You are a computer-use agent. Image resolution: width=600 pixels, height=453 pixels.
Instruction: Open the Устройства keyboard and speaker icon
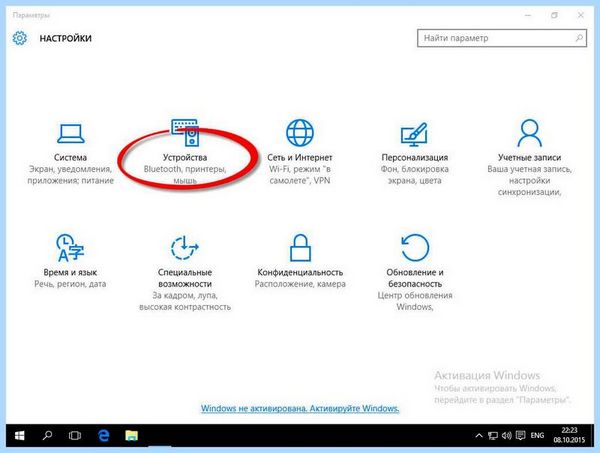[x=185, y=132]
